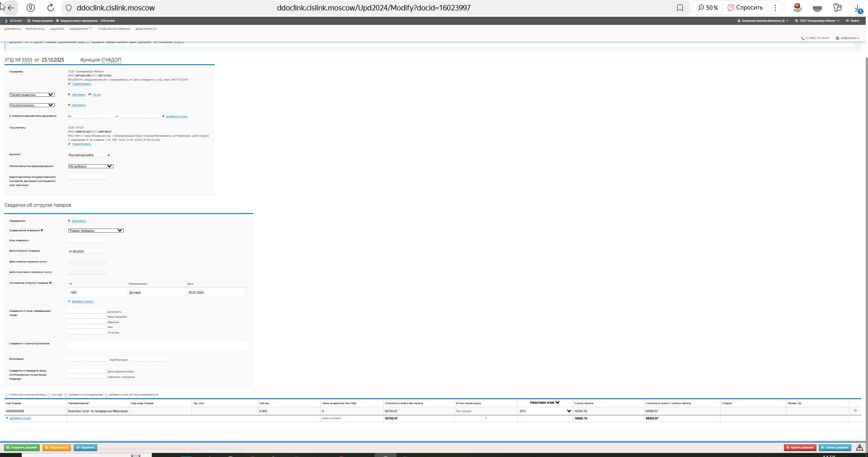Clear the 'Российский рубль' currency with the x icon
This screenshot has width=868, height=457.
coord(108,155)
